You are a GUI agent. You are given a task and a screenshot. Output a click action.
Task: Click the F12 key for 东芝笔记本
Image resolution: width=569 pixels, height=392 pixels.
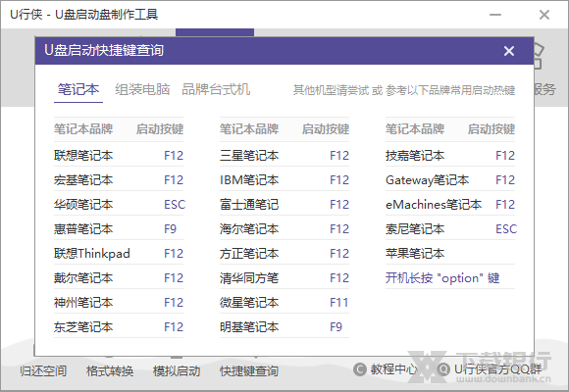[x=174, y=327]
